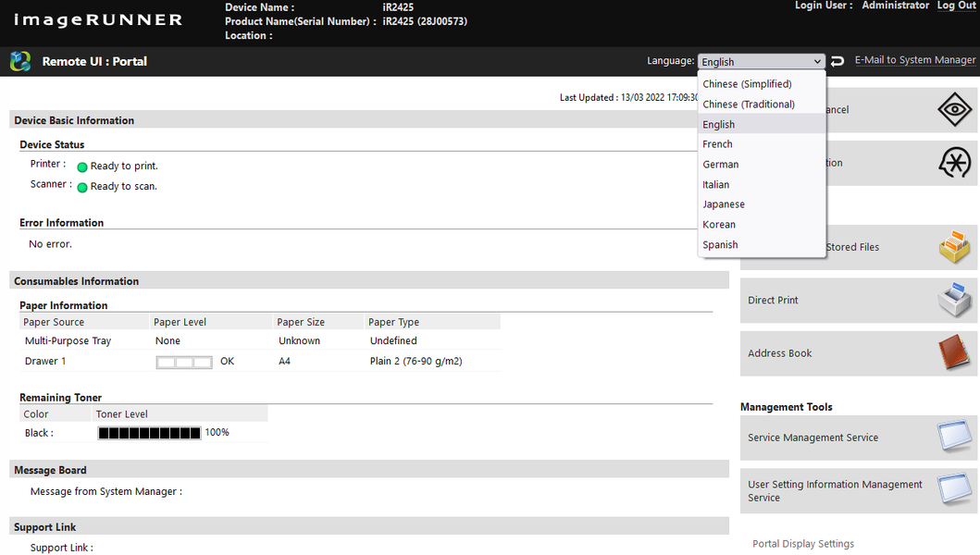Screen dimensions: 980x555
Task: Pick Italian from the language list
Action: (x=762, y=184)
